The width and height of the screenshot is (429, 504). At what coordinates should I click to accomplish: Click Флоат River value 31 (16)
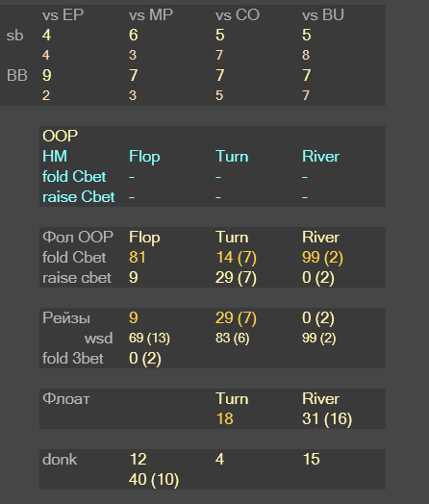click(x=327, y=418)
